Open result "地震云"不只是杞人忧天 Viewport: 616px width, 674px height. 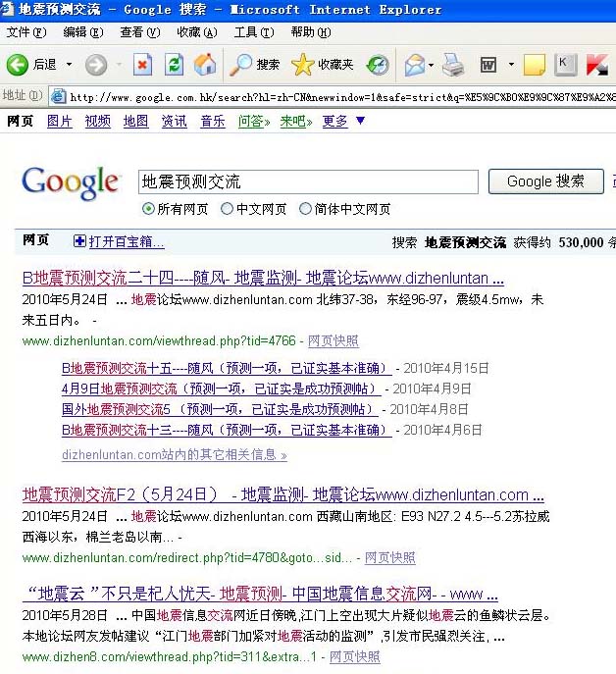click(x=260, y=595)
